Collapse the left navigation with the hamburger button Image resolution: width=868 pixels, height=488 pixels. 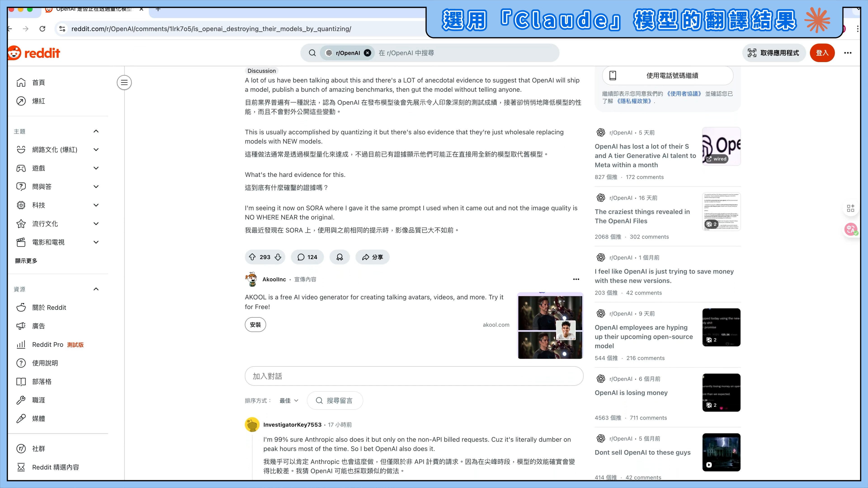tap(124, 82)
